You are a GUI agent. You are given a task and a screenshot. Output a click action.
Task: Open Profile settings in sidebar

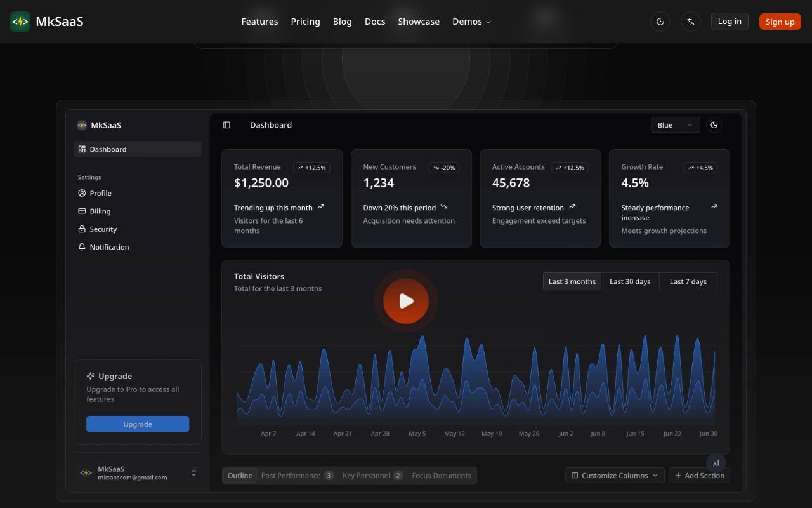(x=138, y=193)
